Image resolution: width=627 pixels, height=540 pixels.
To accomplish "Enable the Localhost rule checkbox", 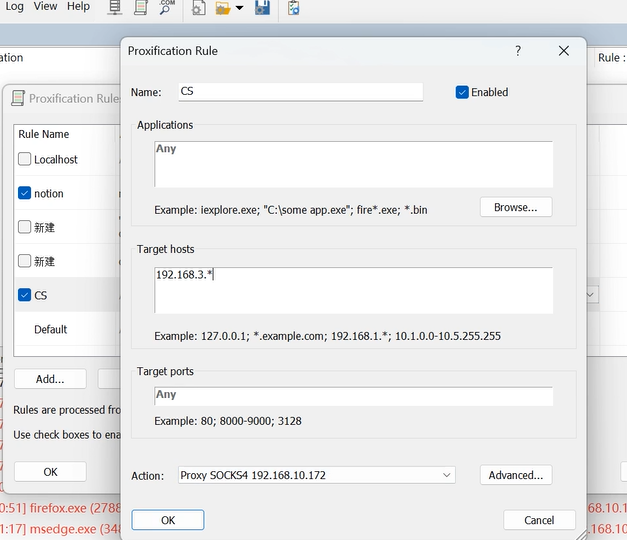I will [x=25, y=159].
